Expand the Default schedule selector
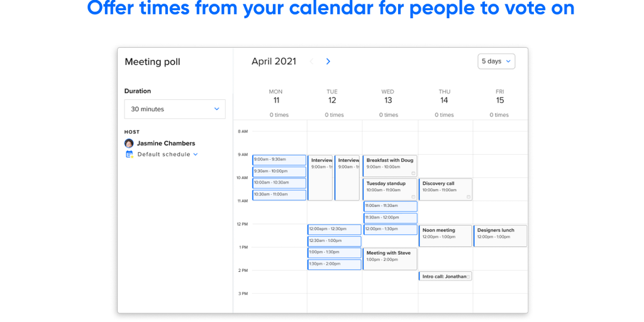644x322 pixels. (196, 154)
